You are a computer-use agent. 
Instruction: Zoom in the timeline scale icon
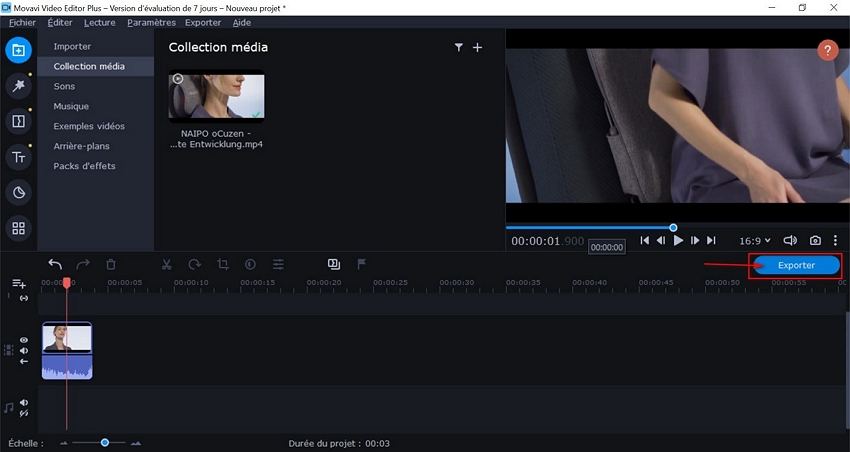pos(136,443)
